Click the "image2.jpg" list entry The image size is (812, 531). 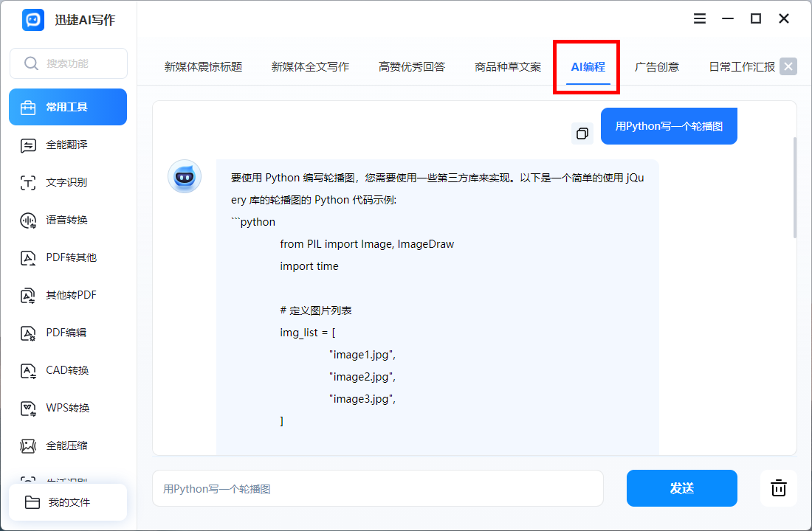(x=362, y=378)
